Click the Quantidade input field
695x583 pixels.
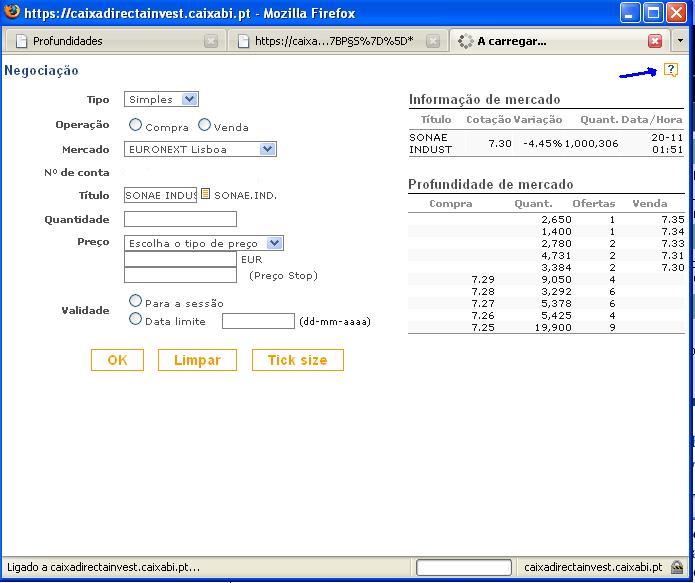[180, 219]
